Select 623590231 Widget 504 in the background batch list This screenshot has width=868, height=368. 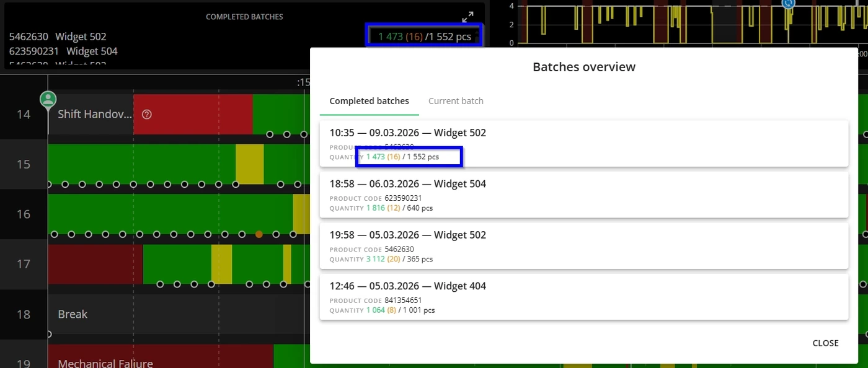63,51
